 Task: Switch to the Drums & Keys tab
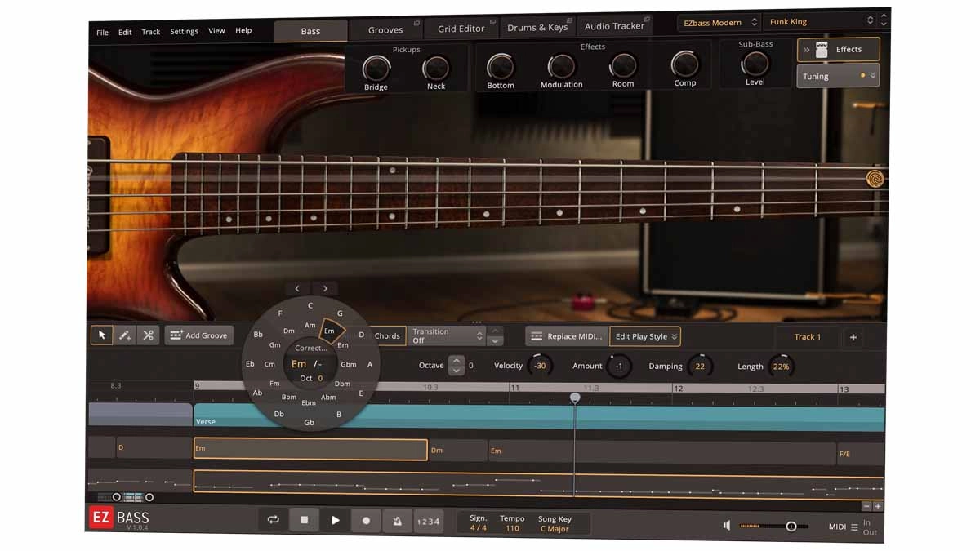(x=537, y=27)
